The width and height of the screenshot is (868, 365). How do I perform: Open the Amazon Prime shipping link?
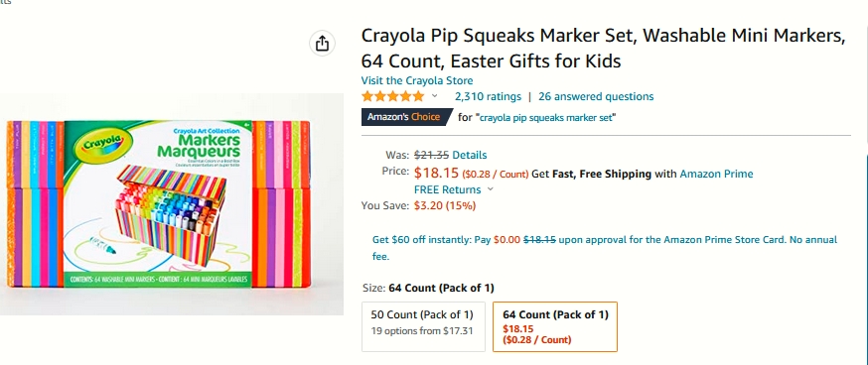pyautogui.click(x=716, y=174)
